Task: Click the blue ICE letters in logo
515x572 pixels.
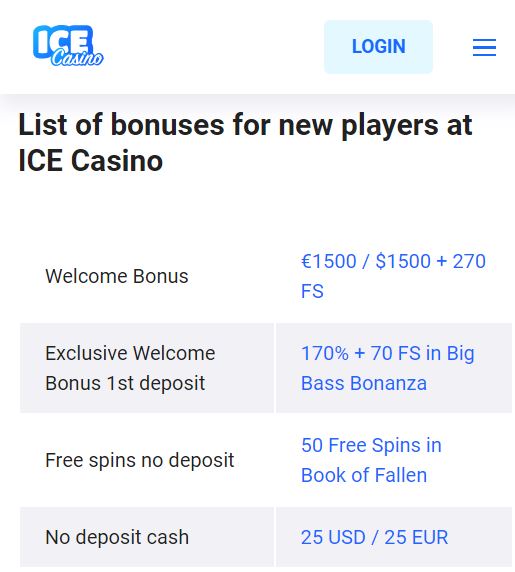Action: click(x=62, y=39)
